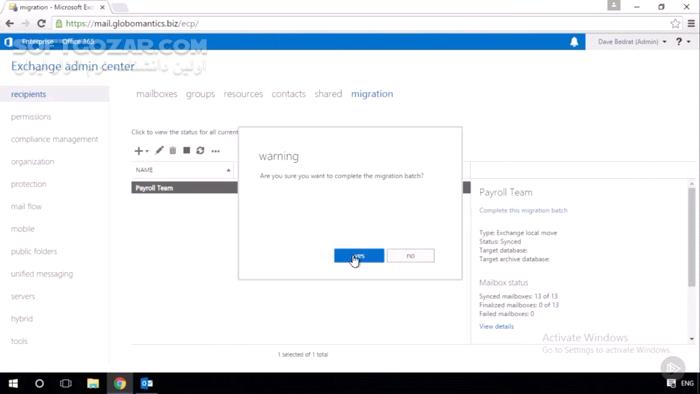
Task: Click the pencil edit icon in toolbar
Action: (x=159, y=150)
